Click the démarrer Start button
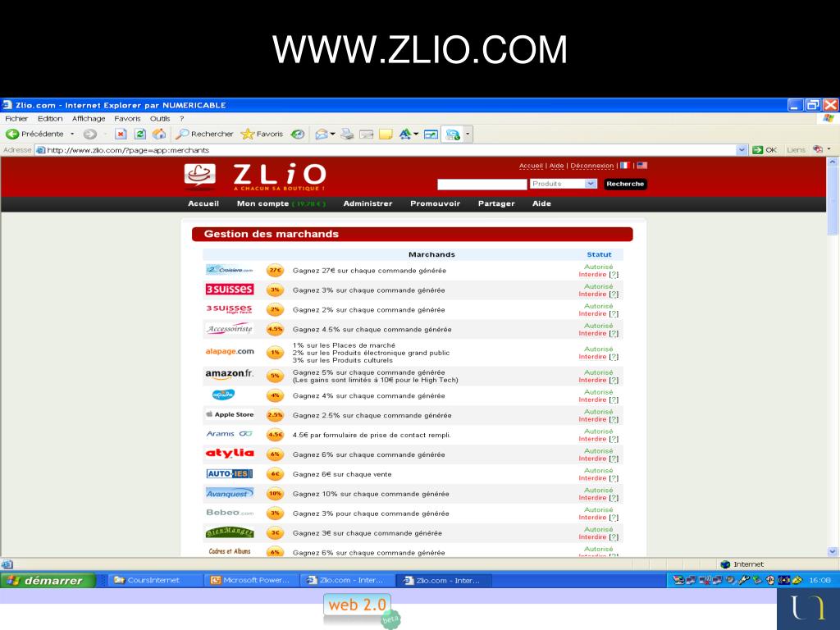Viewport: 840px width, 630px height. coord(48,580)
